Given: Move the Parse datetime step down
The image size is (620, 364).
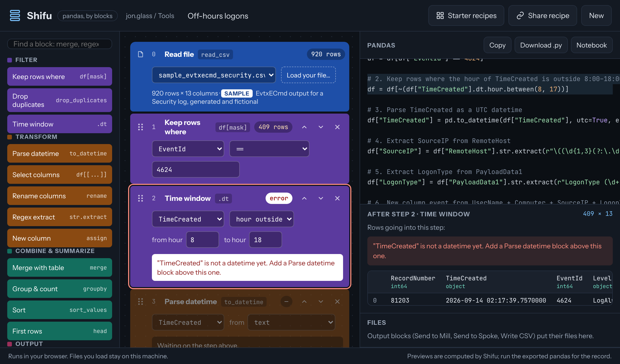Looking at the screenshot, I should [x=321, y=302].
